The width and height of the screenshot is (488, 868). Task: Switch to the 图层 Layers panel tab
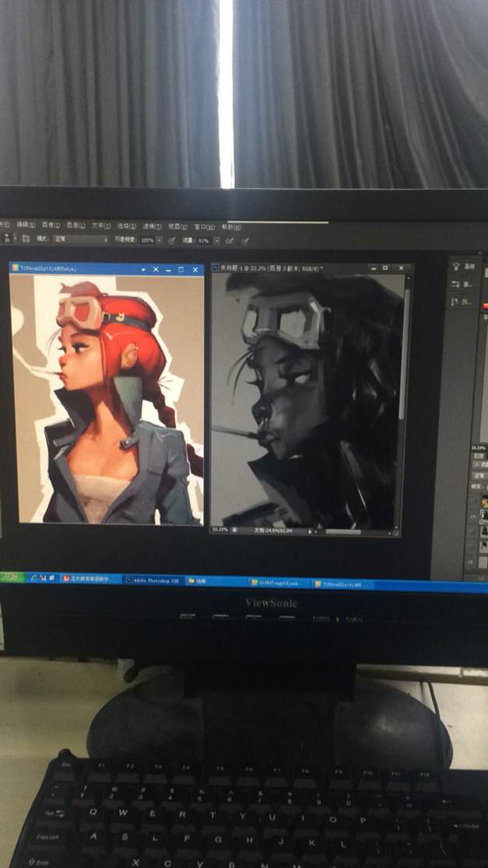(x=478, y=457)
